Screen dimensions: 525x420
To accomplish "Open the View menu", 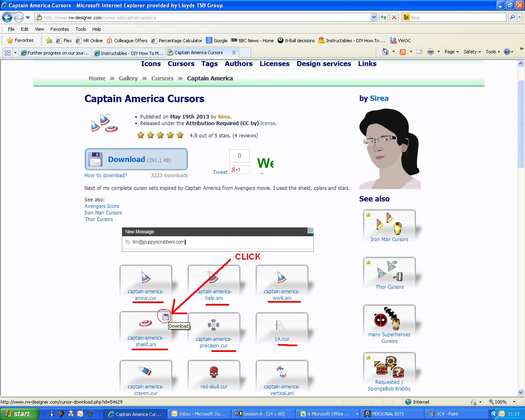I will [39, 29].
